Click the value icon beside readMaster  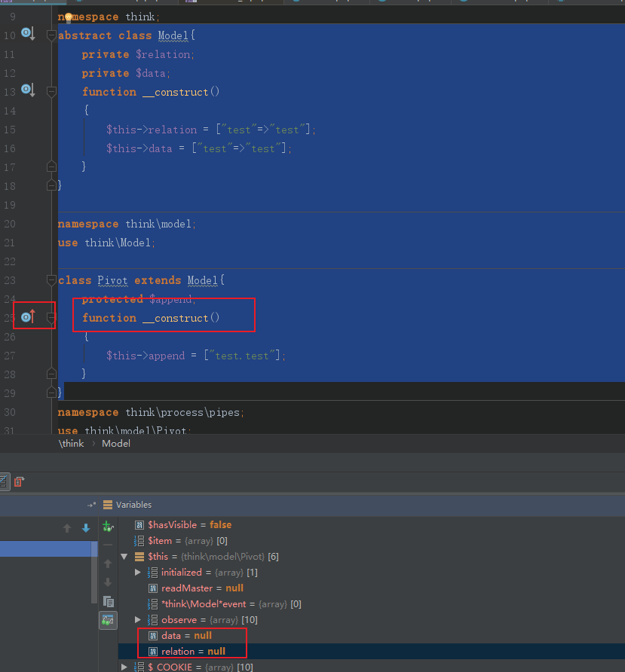point(153,588)
